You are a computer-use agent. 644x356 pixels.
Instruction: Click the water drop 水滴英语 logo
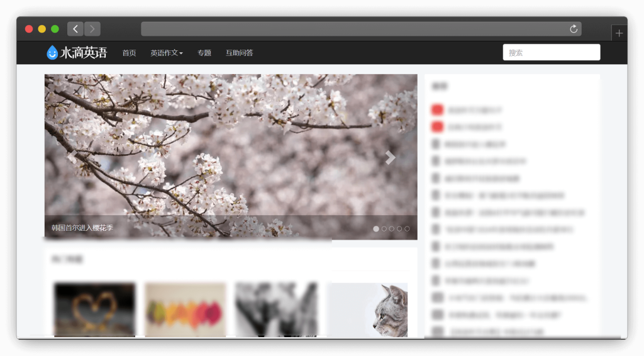point(77,53)
